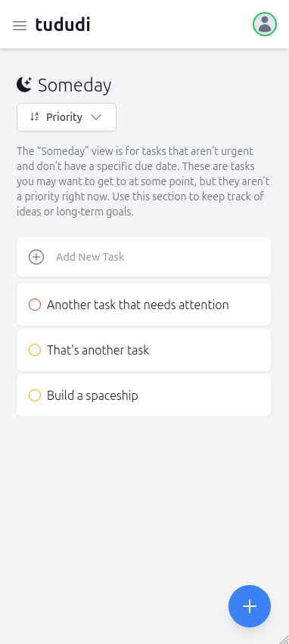Image resolution: width=289 pixels, height=644 pixels.
Task: Click the Priority label text
Action: pos(64,117)
